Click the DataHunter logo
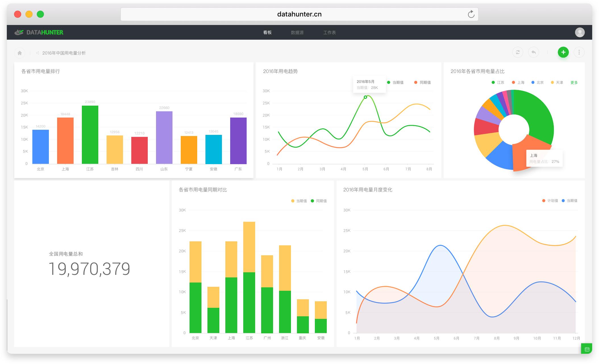 [39, 32]
